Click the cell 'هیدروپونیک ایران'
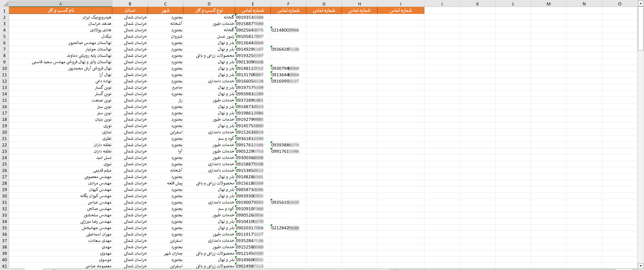Screen dimensions: 644x270 pyautogui.click(x=61, y=17)
